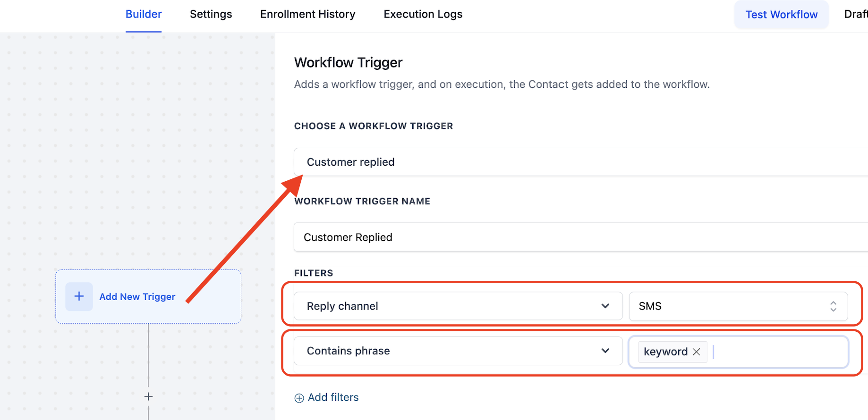Open the SMS channel selector arrows
Screen dimensions: 868x420
click(833, 306)
